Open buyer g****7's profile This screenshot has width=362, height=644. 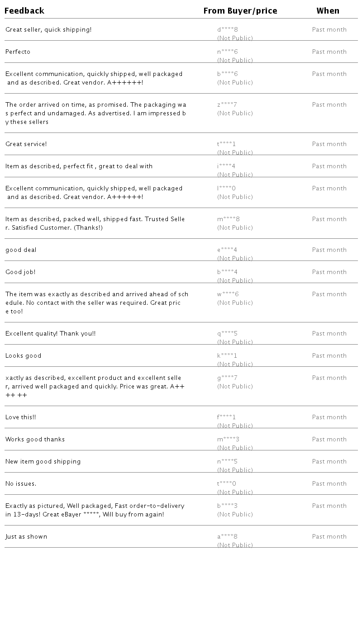(227, 378)
